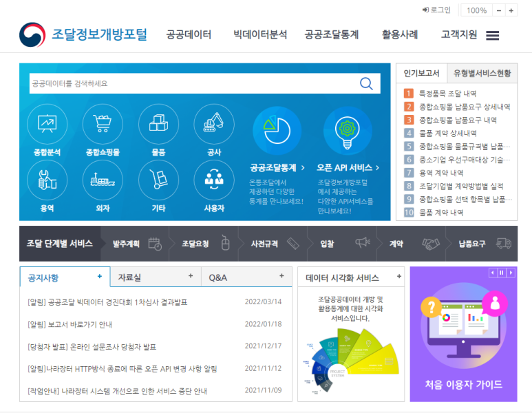Pause the banner slideshow
The width and height of the screenshot is (532, 413).
coord(502,273)
